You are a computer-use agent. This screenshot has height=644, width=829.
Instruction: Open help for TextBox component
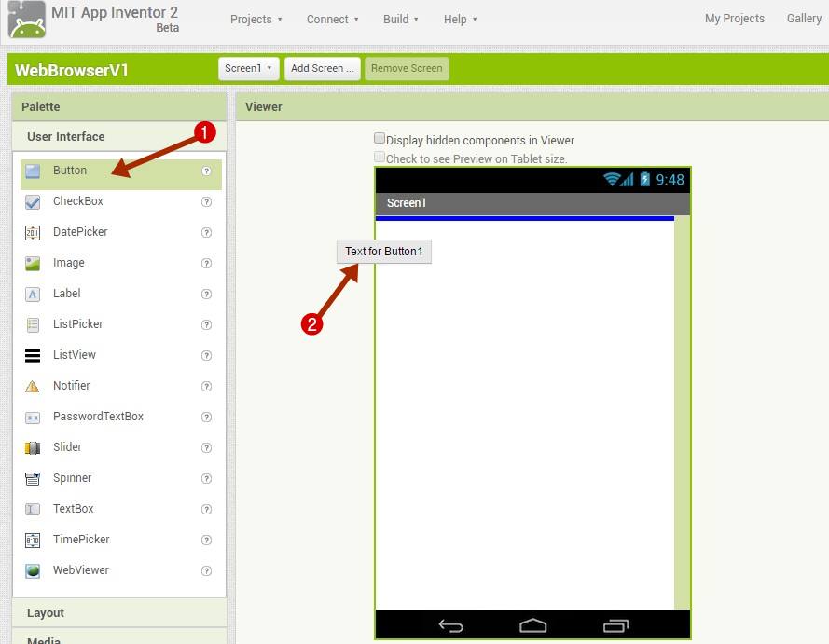pos(206,509)
